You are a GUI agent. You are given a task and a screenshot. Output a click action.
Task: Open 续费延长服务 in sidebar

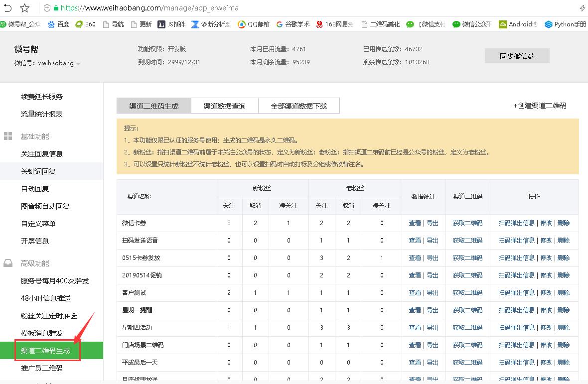tap(42, 96)
